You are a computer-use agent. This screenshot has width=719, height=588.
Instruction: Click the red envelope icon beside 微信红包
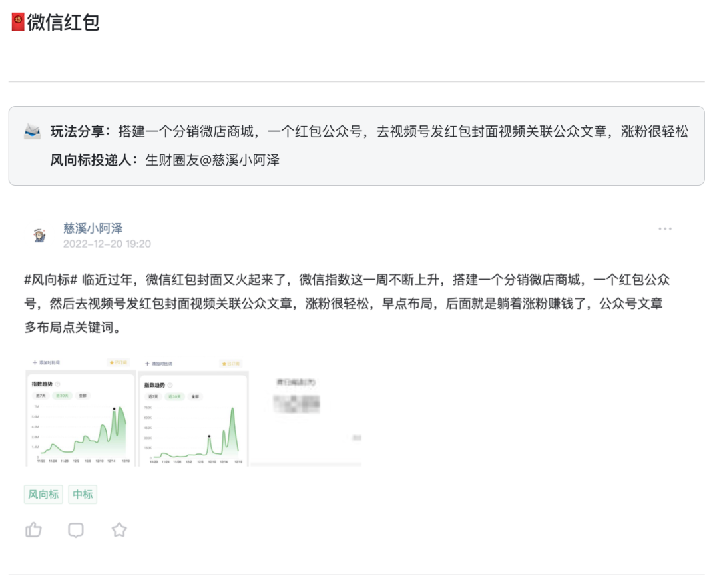coord(18,22)
